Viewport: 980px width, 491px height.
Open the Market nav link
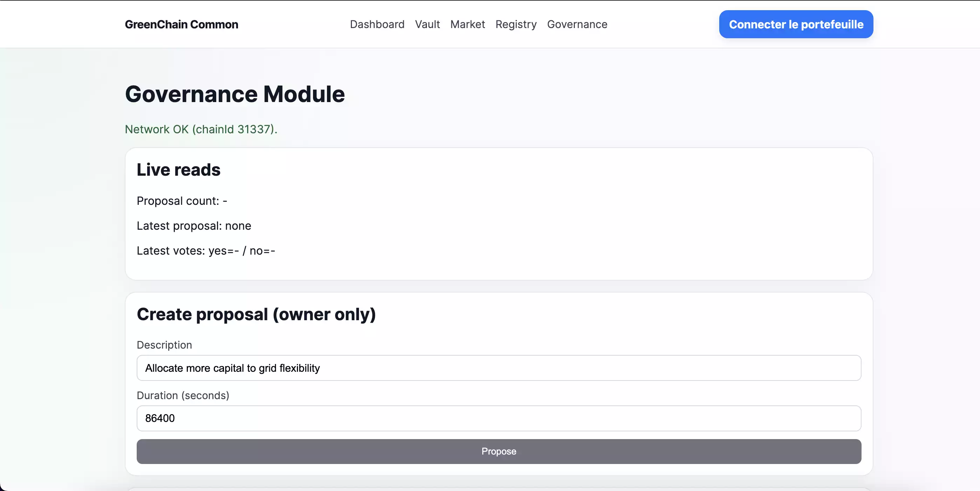[x=467, y=24]
